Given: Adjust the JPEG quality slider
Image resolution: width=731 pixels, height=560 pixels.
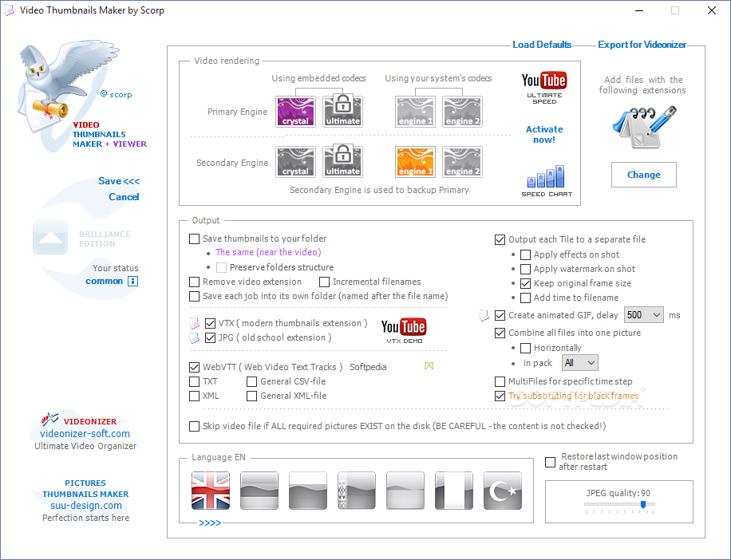Looking at the screenshot, I should point(643,504).
